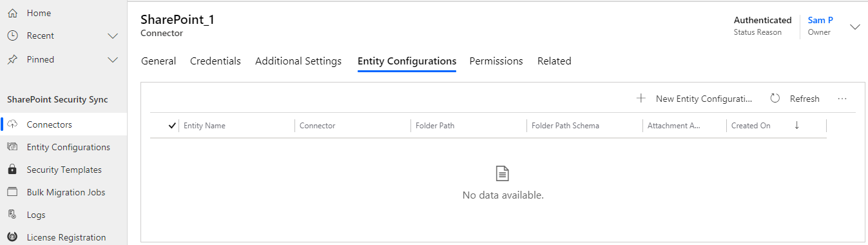Click the Security Templates lock icon
868x245 pixels.
[12, 170]
